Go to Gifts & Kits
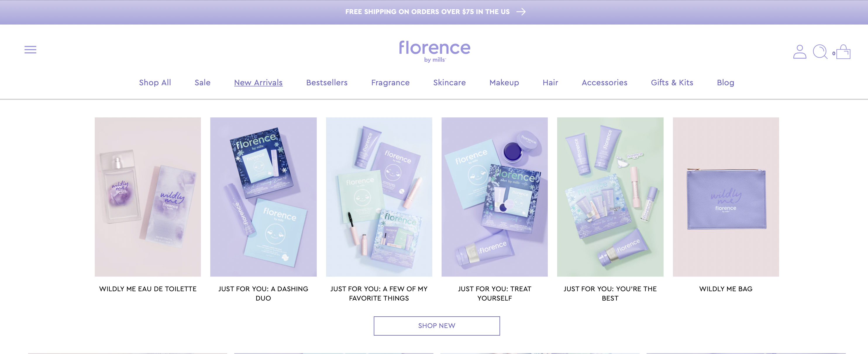868x354 pixels. click(x=672, y=82)
